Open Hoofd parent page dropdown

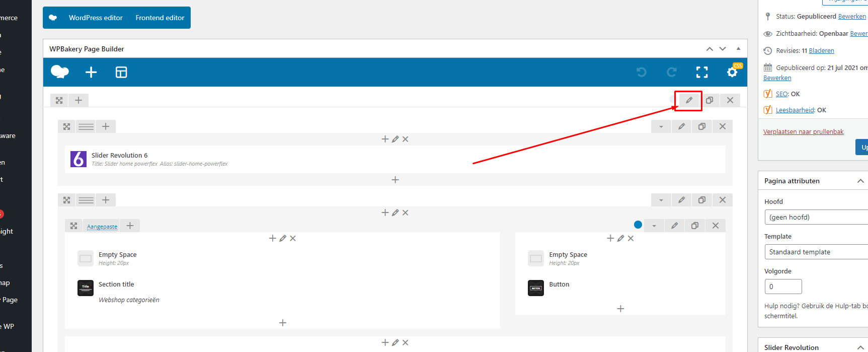tap(816, 217)
